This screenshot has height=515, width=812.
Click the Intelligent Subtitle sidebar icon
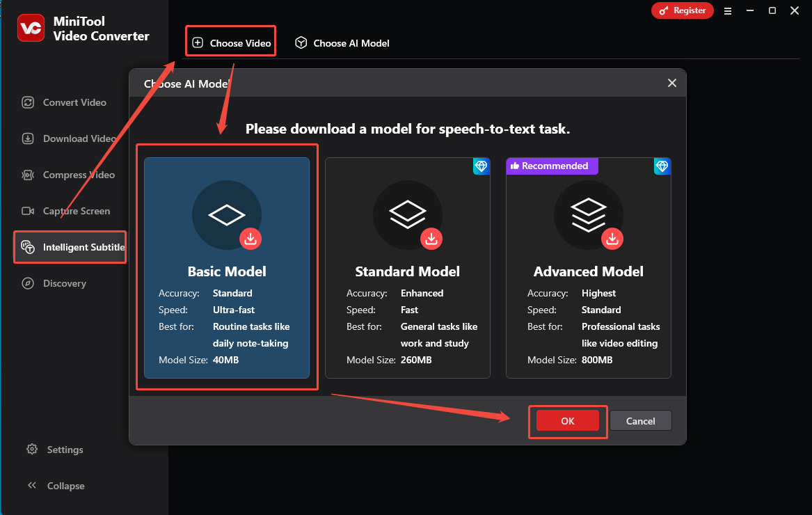[x=28, y=247]
